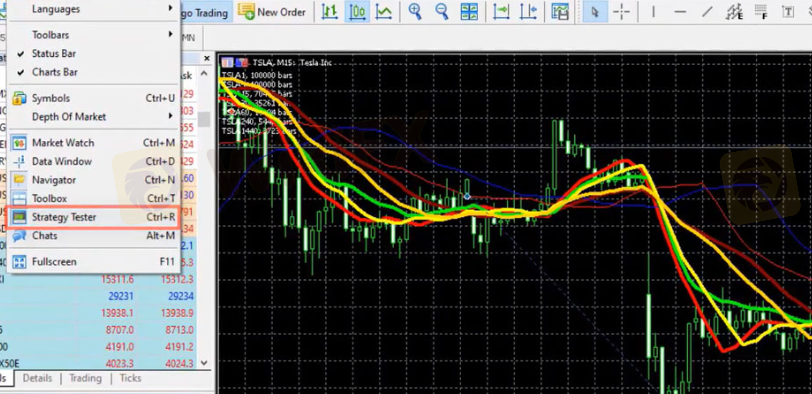
Task: Click the New Order button
Action: click(x=272, y=12)
